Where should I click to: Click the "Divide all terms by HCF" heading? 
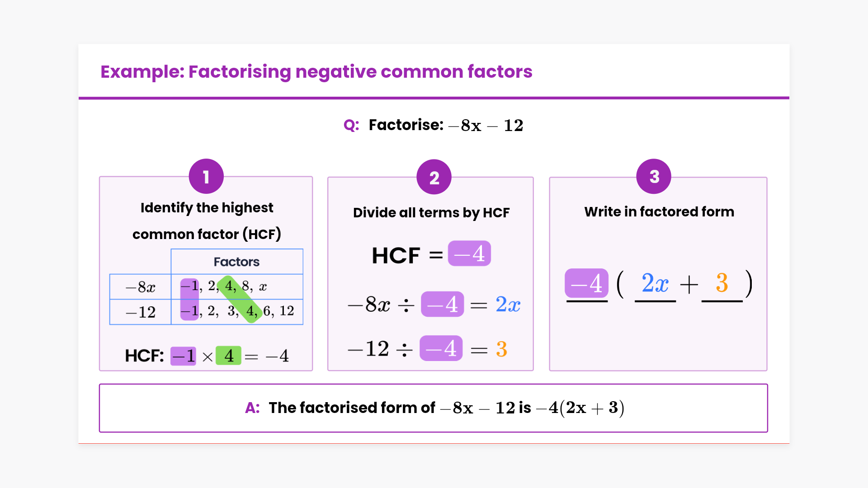[431, 212]
